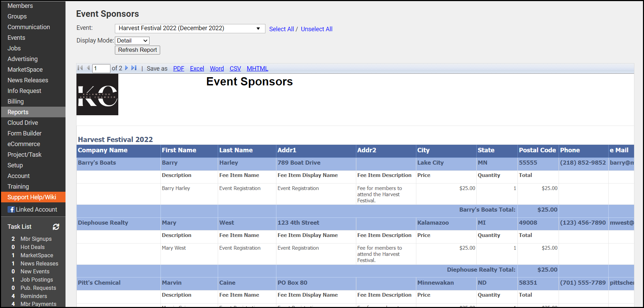Advance to next report page arrow
The height and width of the screenshot is (308, 644).
(127, 68)
